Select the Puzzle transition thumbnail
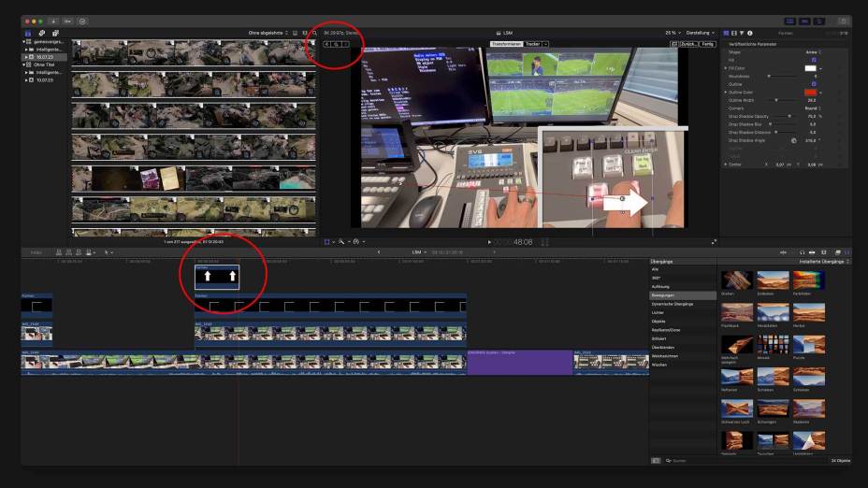Screen dimensions: 868x488 809,345
